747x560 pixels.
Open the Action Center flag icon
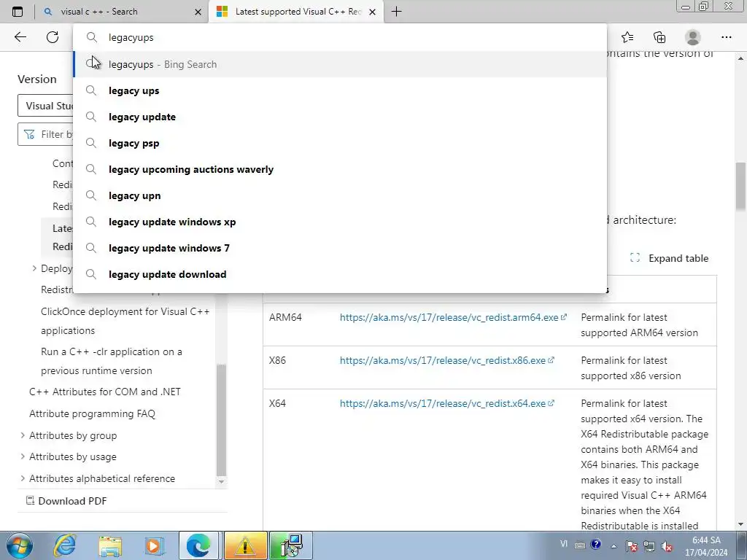632,545
